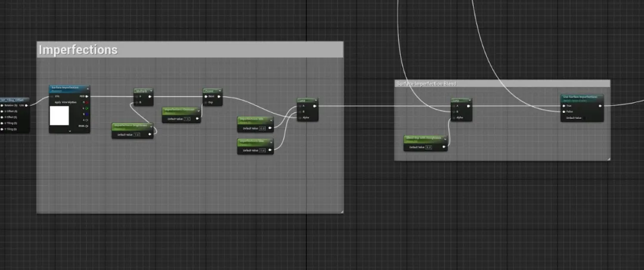Click the RGB output pin on Surface Imperfections
Viewport: 644px width, 270px height.
(x=86, y=96)
